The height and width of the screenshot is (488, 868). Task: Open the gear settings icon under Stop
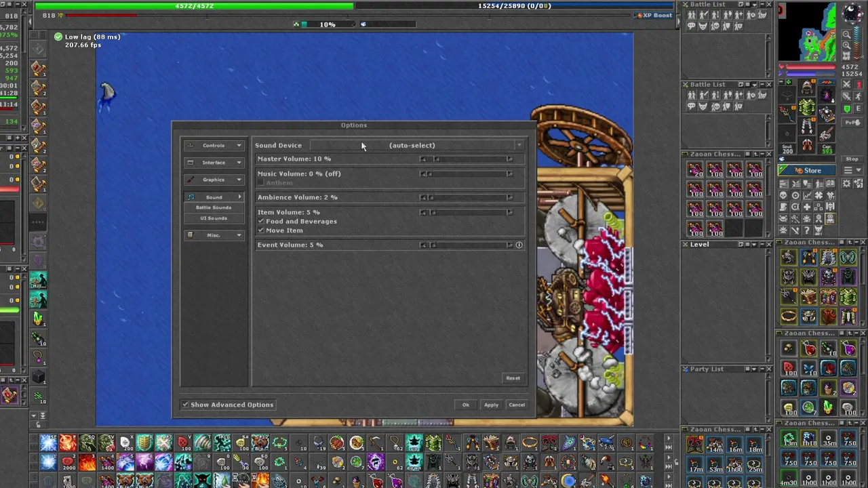tap(846, 183)
